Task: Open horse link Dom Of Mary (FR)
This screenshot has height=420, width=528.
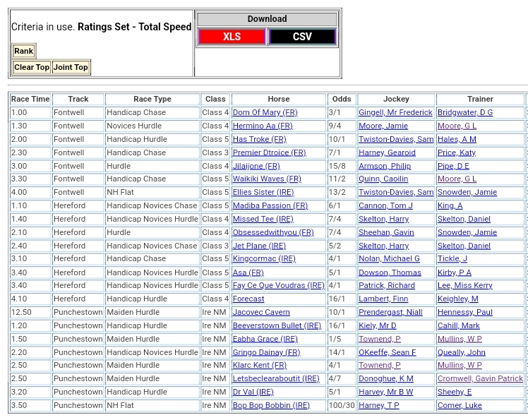Action: [x=265, y=113]
